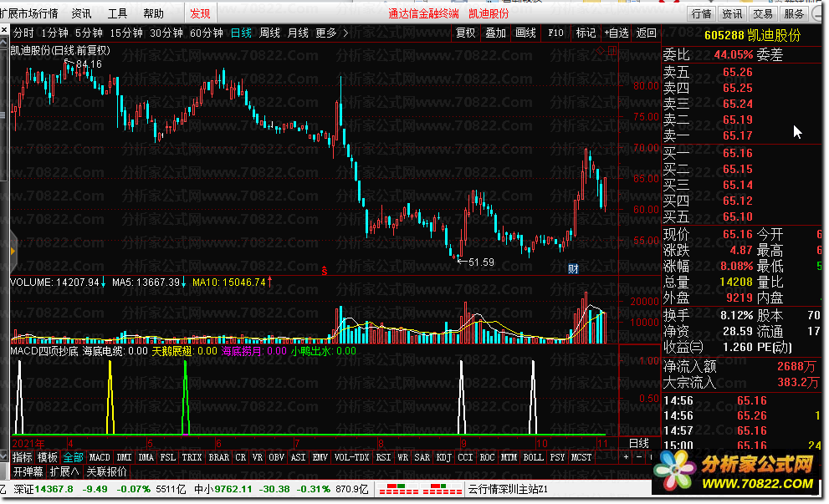This screenshot has width=829, height=504.
Task: Click the 模板 tab at bottom
Action: tap(47, 457)
